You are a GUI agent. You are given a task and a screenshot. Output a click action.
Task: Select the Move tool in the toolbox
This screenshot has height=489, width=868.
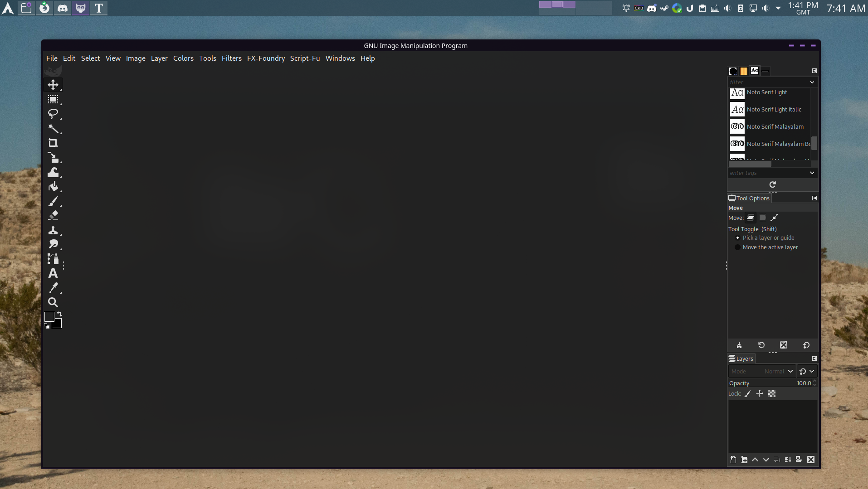pos(53,85)
